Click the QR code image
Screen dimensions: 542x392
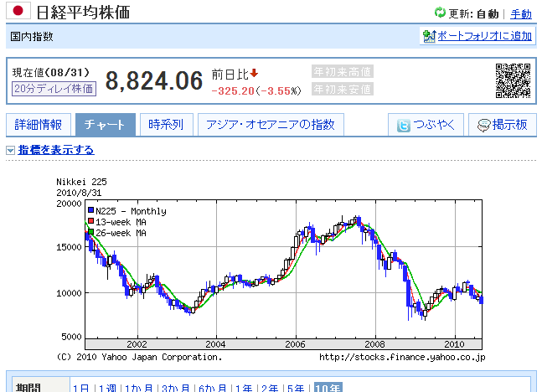click(x=513, y=80)
